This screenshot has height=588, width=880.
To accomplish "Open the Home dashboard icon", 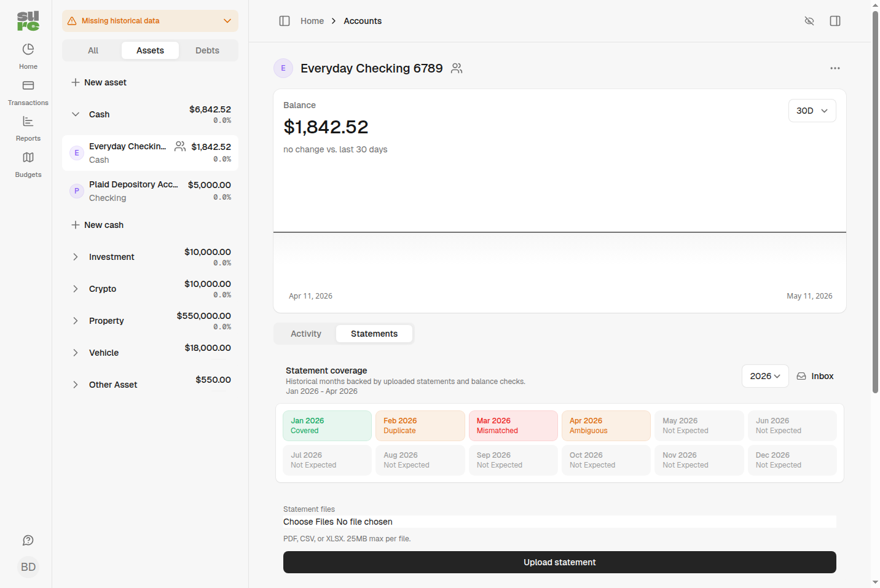I will pos(28,49).
